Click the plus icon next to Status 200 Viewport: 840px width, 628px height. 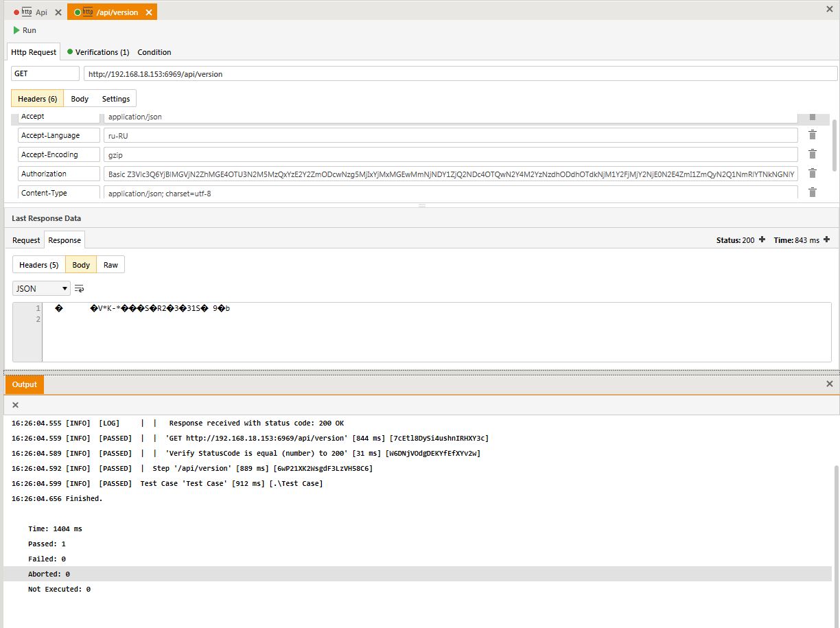click(x=762, y=240)
